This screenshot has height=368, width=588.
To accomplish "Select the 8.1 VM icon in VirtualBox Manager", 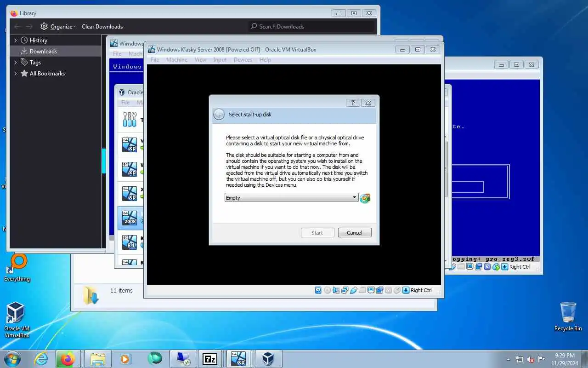I will click(x=130, y=242).
